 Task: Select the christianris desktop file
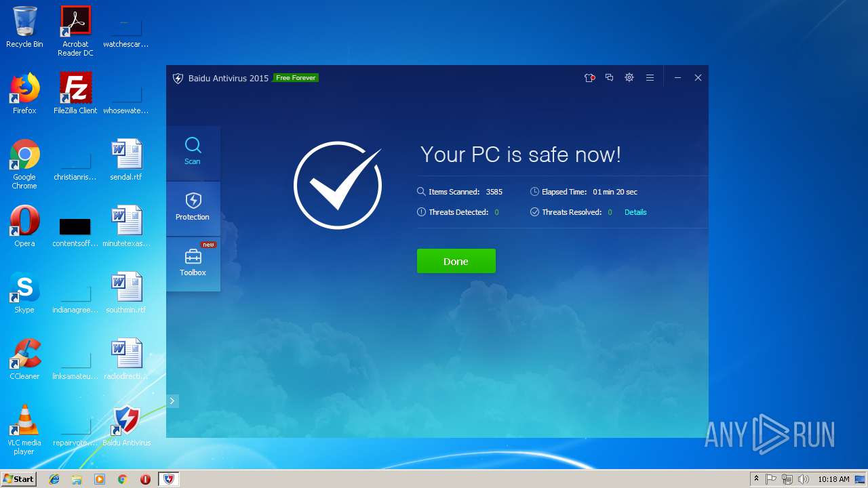click(x=75, y=164)
